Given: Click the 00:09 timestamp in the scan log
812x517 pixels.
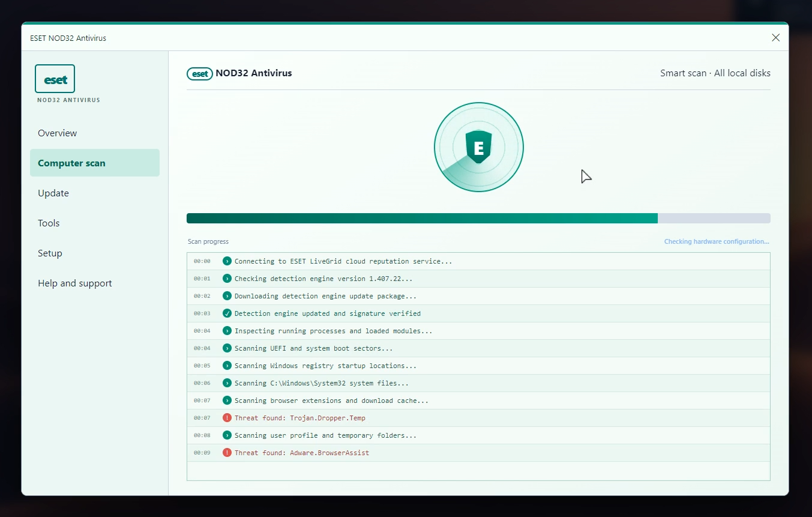Looking at the screenshot, I should 202,453.
